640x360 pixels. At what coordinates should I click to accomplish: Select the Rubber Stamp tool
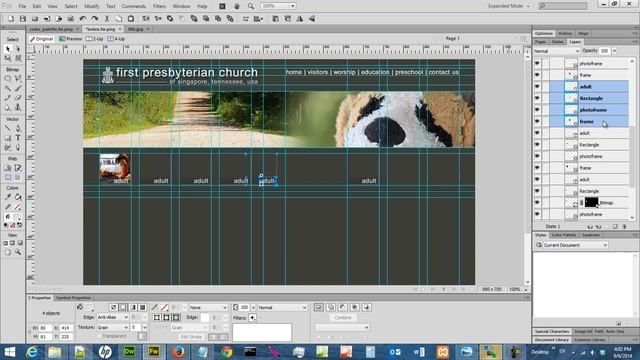(18, 108)
